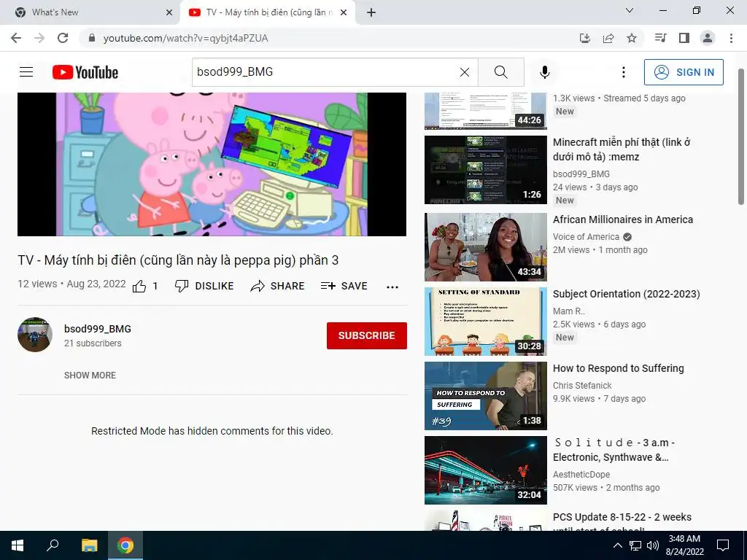Image resolution: width=747 pixels, height=560 pixels.
Task: Open Chrome media controls icon
Action: pos(660,38)
